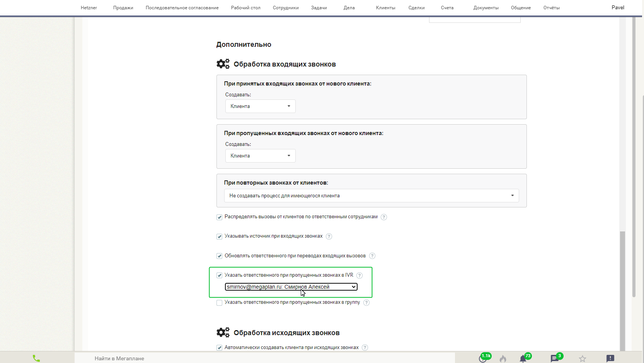Go to Отчёты
Screen dimensions: 644x363
(551, 8)
